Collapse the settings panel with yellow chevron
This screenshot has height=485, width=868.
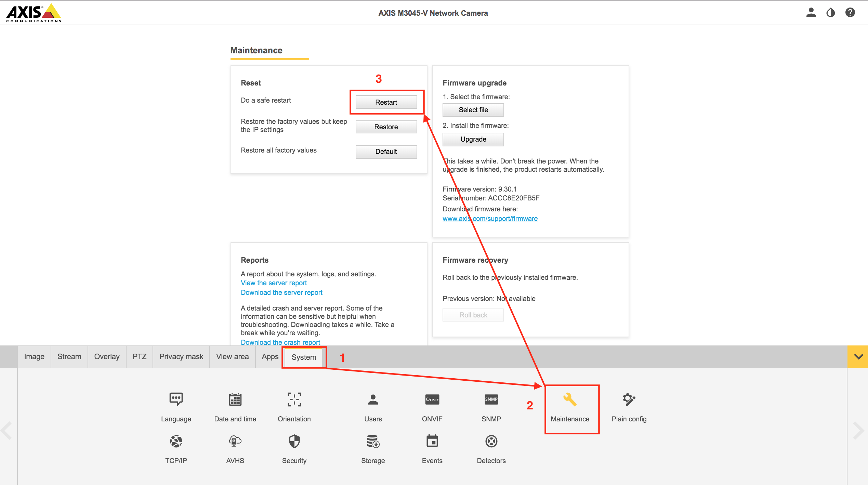(858, 357)
